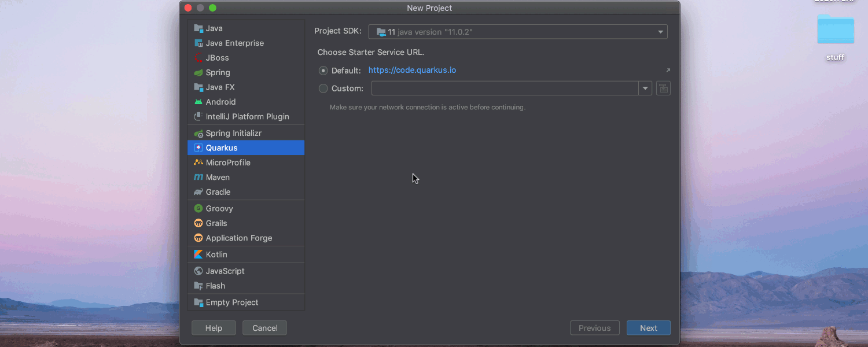Screen dimensions: 868x347
Task: Select Grails project type label
Action: tap(216, 223)
